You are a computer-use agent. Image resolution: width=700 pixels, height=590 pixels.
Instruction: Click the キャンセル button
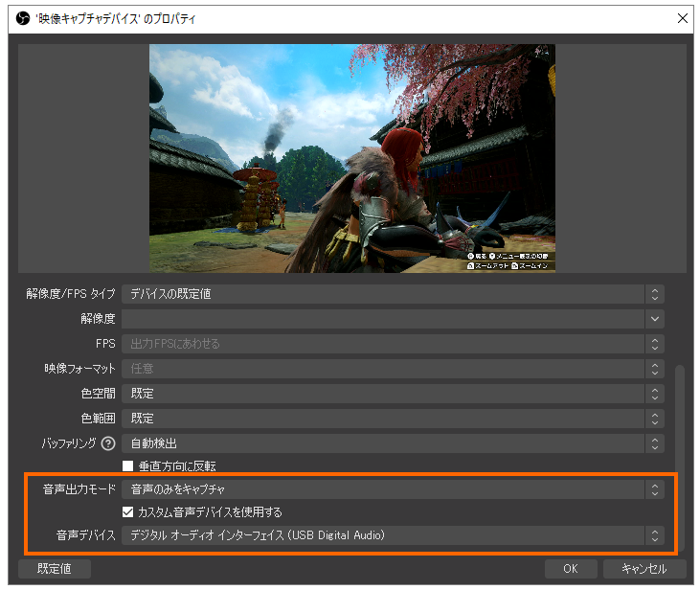644,569
